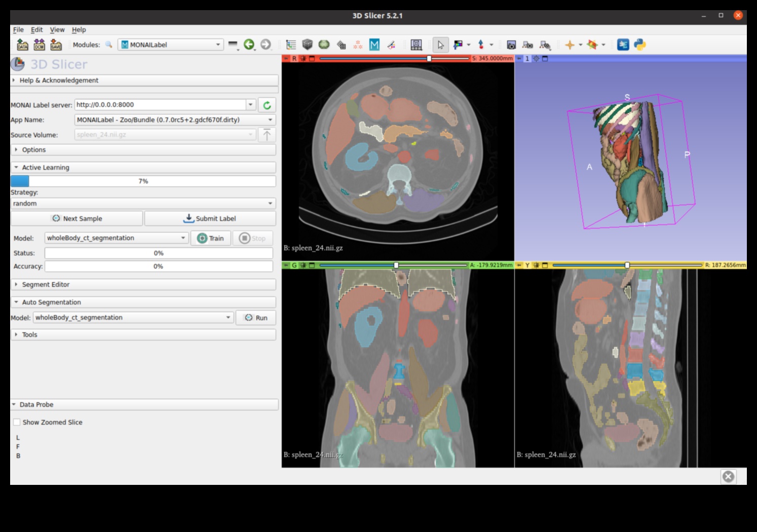Viewport: 757px width, 532px height.
Task: Toggle the red slice view pin
Action: pyautogui.click(x=286, y=59)
